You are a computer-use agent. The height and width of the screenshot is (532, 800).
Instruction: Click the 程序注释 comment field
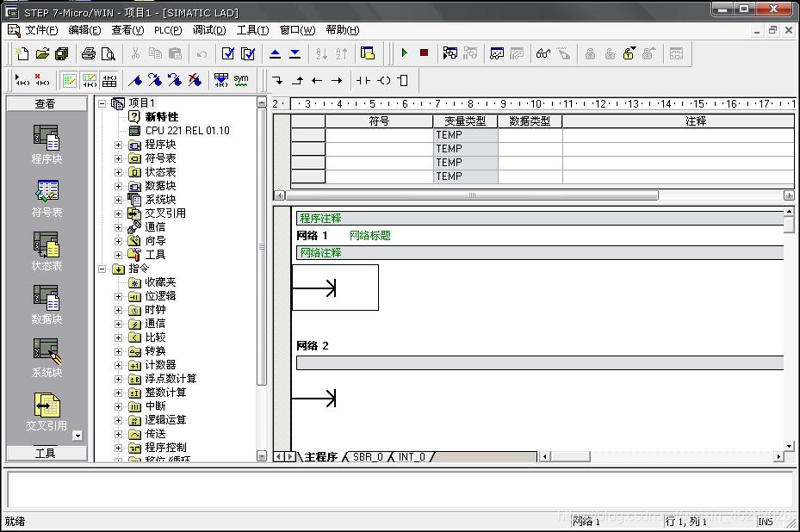(540, 219)
